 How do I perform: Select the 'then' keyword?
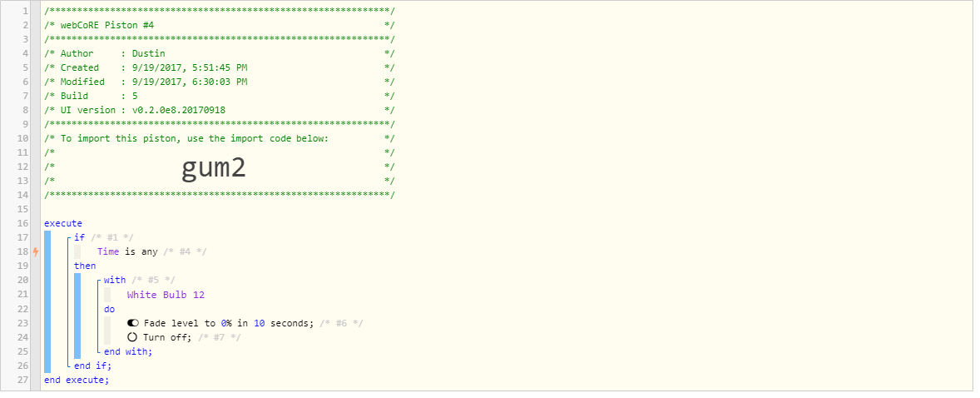tap(85, 266)
